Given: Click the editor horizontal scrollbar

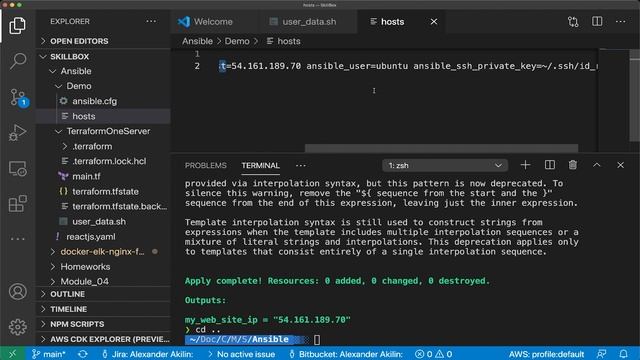Looking at the screenshot, I should pos(442,148).
